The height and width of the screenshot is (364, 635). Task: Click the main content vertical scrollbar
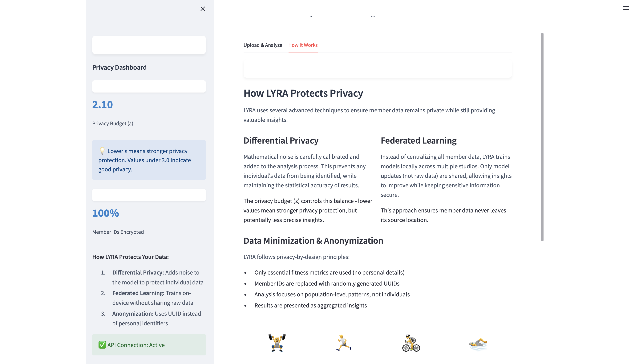pyautogui.click(x=542, y=137)
